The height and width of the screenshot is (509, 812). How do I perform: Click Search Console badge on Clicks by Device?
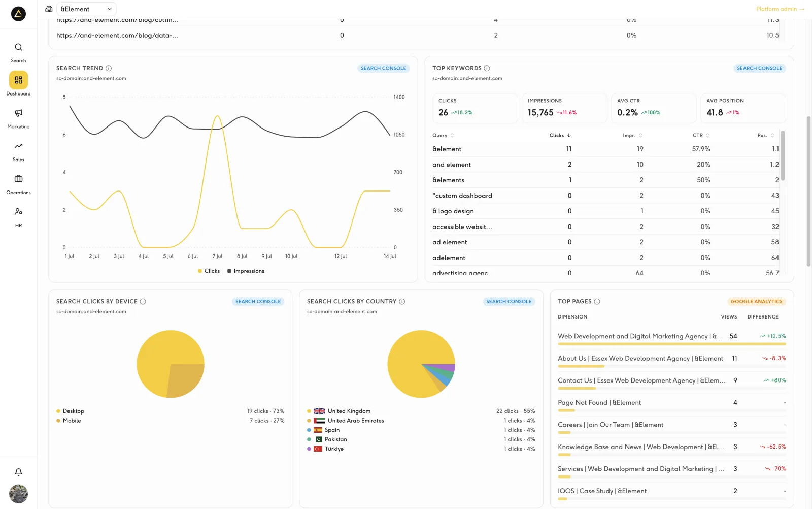(258, 301)
